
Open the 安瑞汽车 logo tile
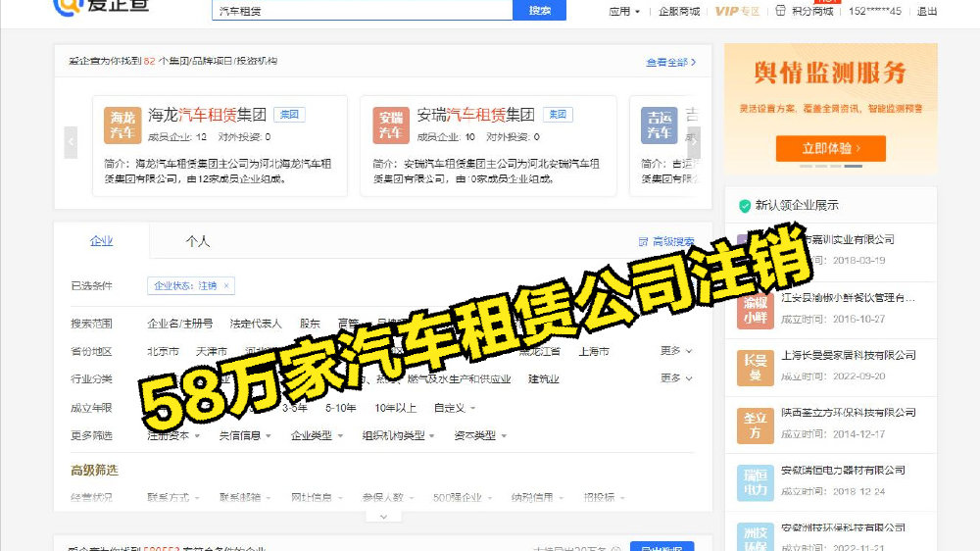[391, 125]
